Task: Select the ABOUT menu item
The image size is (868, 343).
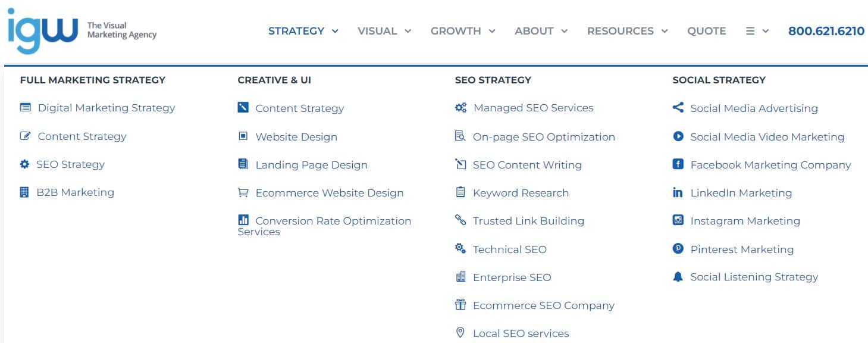Action: pos(534,31)
